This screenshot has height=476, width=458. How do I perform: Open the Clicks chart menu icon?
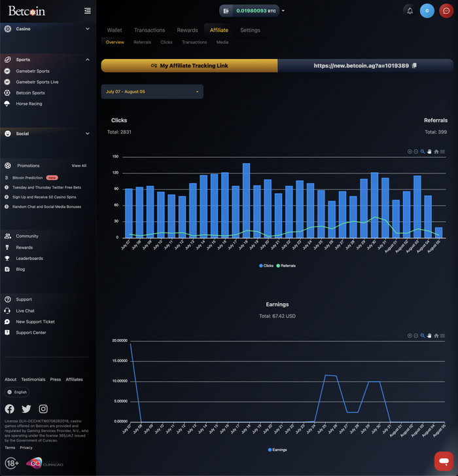(x=442, y=151)
